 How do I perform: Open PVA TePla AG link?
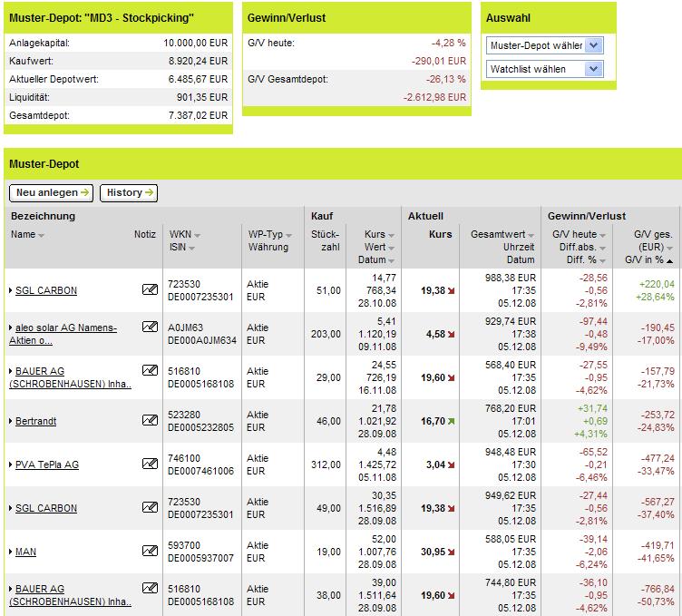pyautogui.click(x=47, y=464)
